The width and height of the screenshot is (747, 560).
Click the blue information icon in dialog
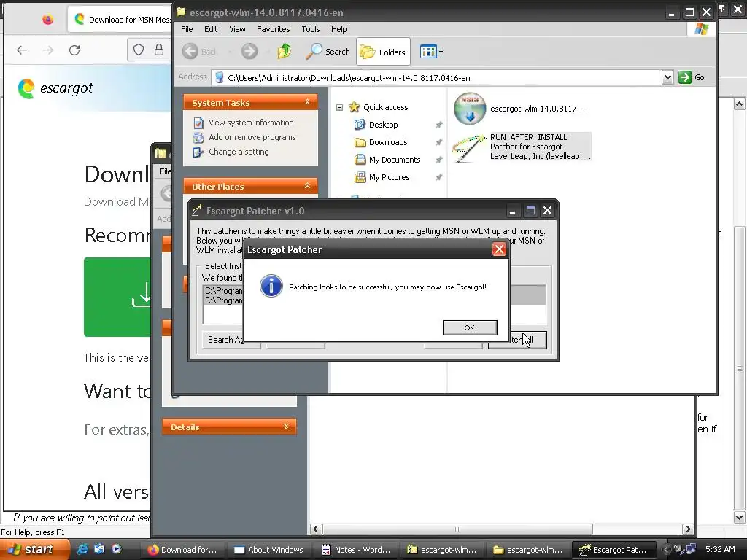(271, 286)
